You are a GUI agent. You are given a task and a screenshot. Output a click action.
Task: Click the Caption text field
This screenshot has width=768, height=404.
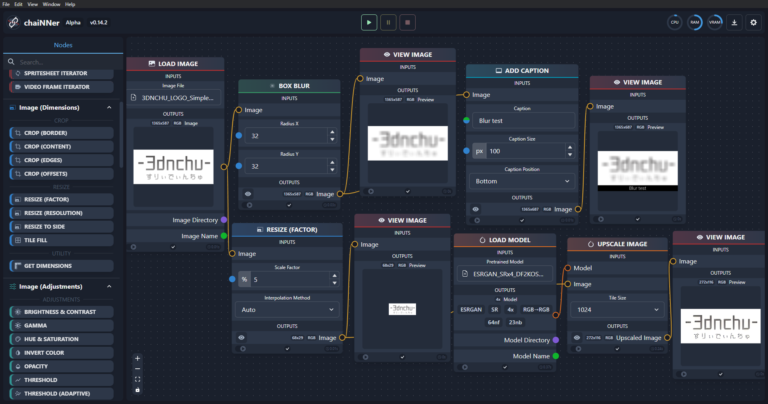[523, 120]
